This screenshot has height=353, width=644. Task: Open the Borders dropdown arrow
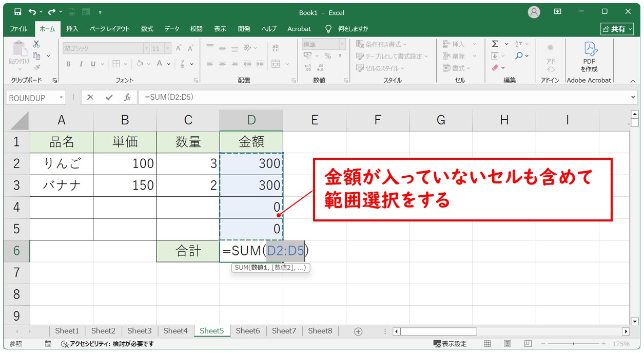click(x=127, y=64)
